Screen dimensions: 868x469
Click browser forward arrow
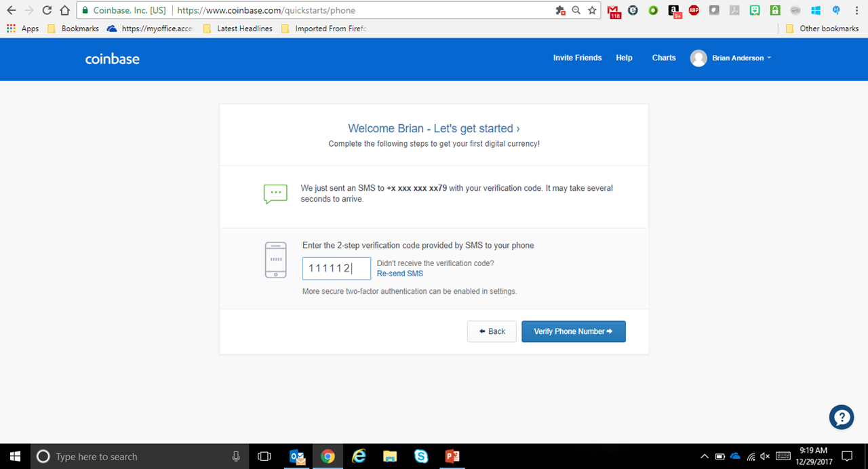coord(28,10)
